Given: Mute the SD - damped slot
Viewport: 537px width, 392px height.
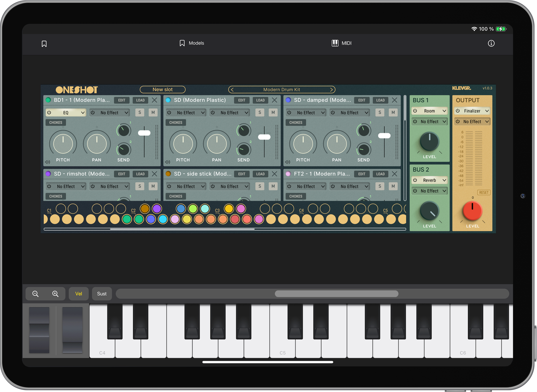Looking at the screenshot, I should coord(393,113).
